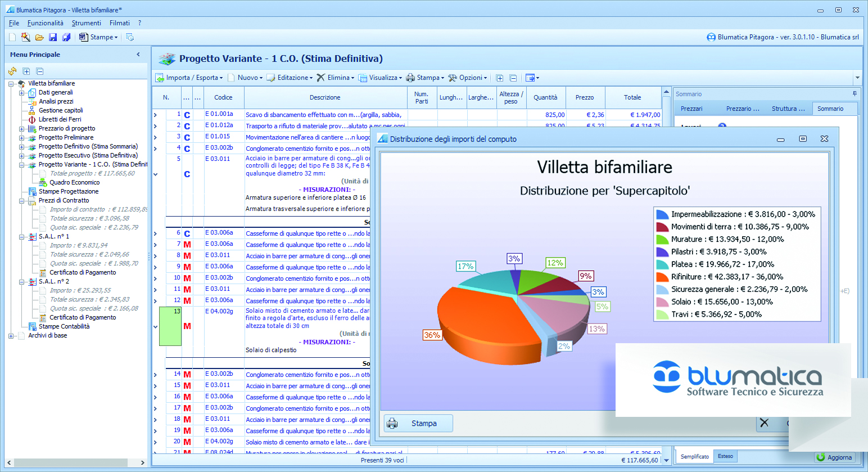This screenshot has width=868, height=472.
Task: Open the Filmati menu
Action: (x=120, y=23)
